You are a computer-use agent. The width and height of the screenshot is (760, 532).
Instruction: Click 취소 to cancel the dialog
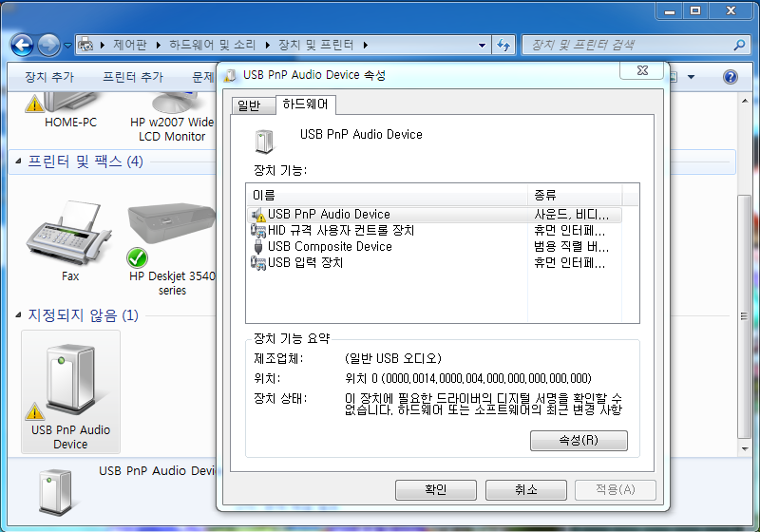coord(525,489)
